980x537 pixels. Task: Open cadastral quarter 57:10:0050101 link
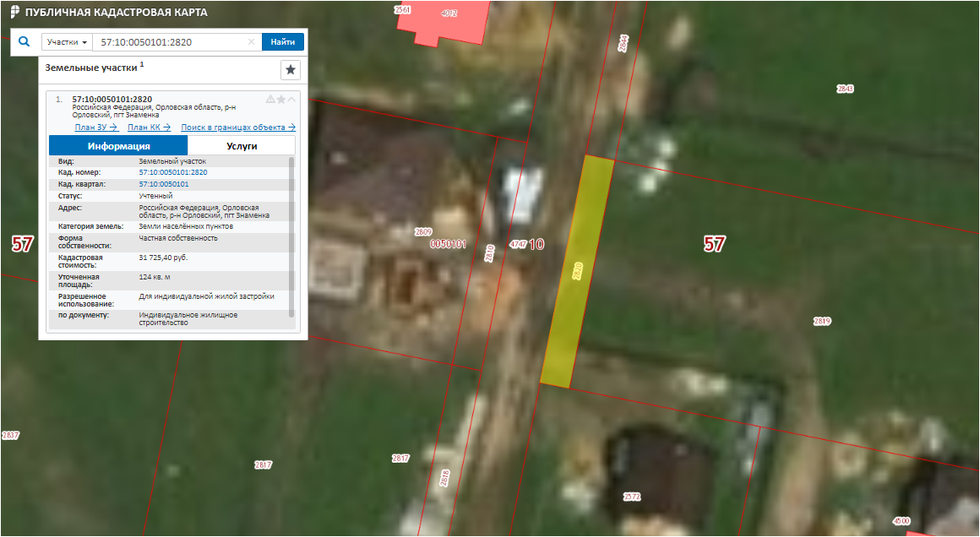[x=163, y=184]
